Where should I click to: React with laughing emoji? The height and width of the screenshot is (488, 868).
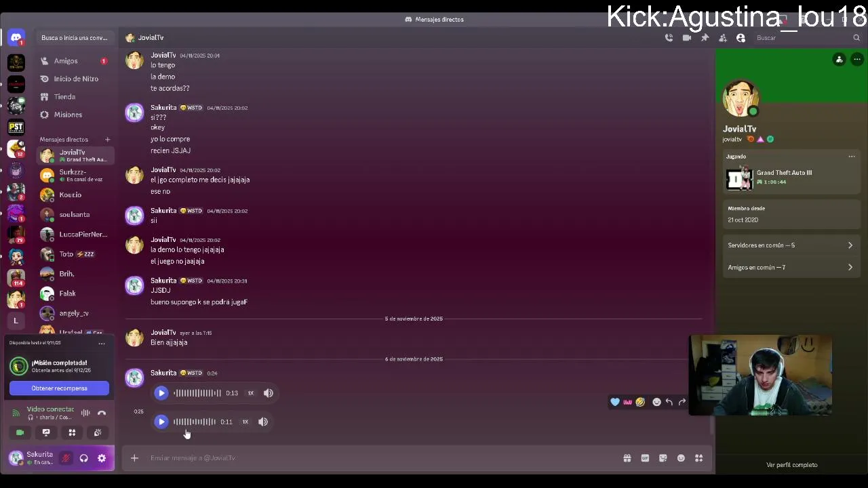coord(640,402)
